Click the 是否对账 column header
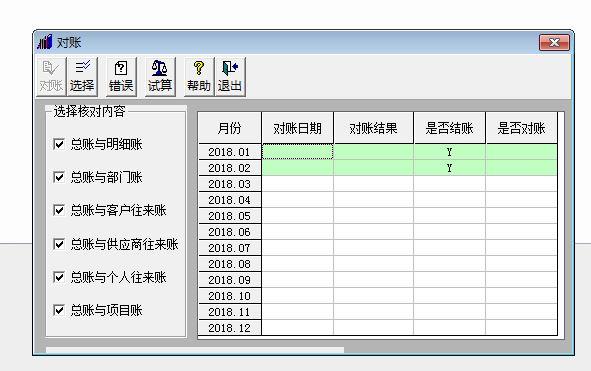591x371 pixels. tap(522, 128)
